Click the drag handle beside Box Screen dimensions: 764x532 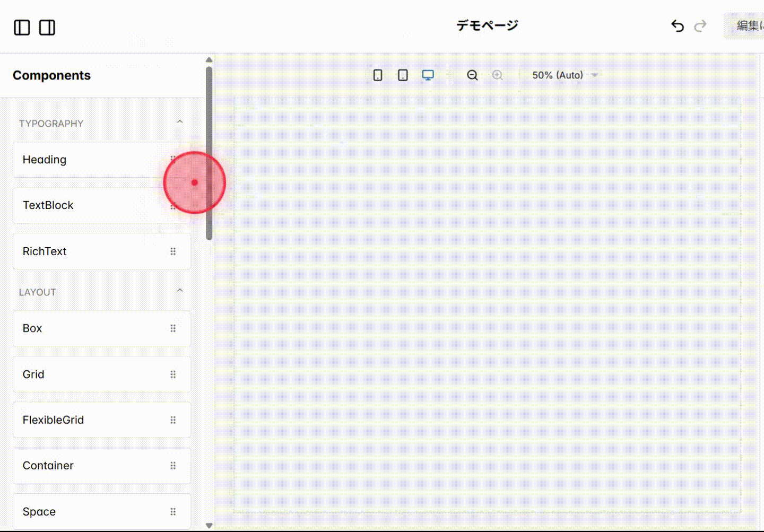(173, 328)
